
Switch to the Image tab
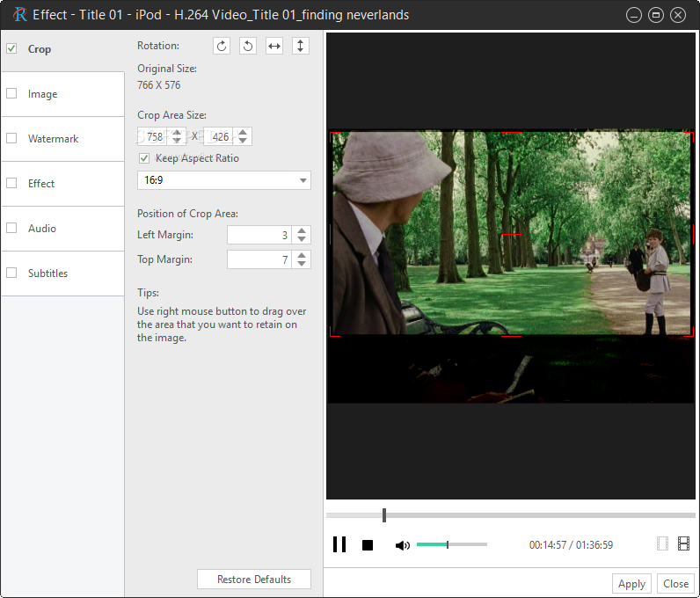click(x=63, y=94)
